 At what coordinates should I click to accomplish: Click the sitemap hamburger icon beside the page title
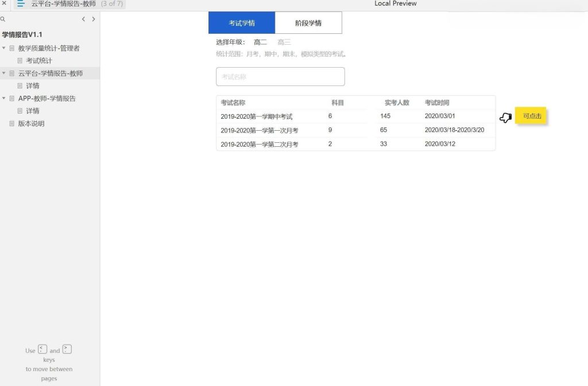pyautogui.click(x=20, y=4)
